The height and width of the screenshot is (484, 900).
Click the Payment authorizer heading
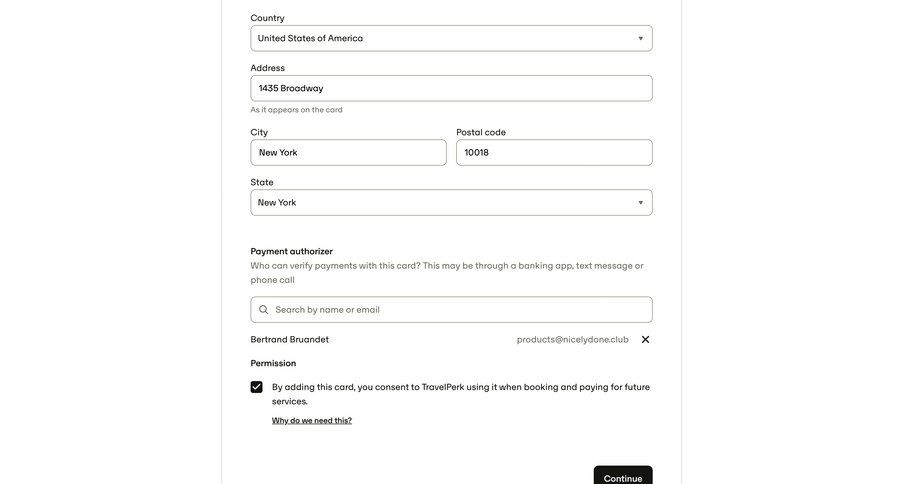291,252
